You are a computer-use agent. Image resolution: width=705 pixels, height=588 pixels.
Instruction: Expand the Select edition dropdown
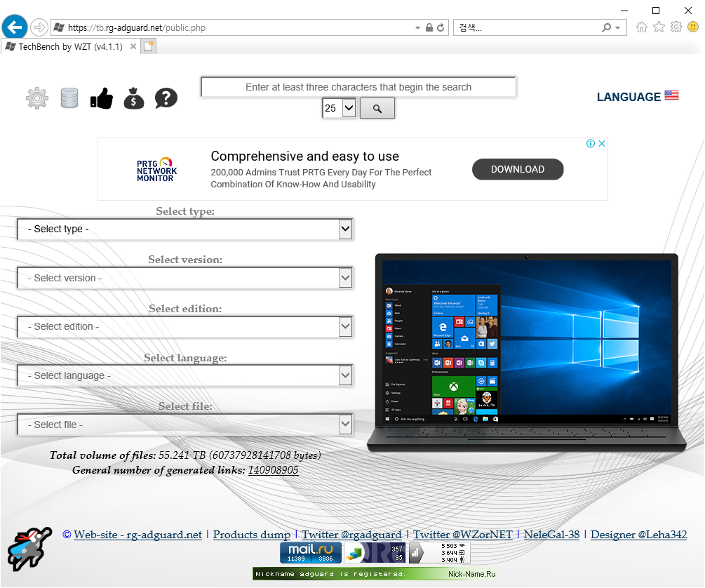(x=184, y=326)
